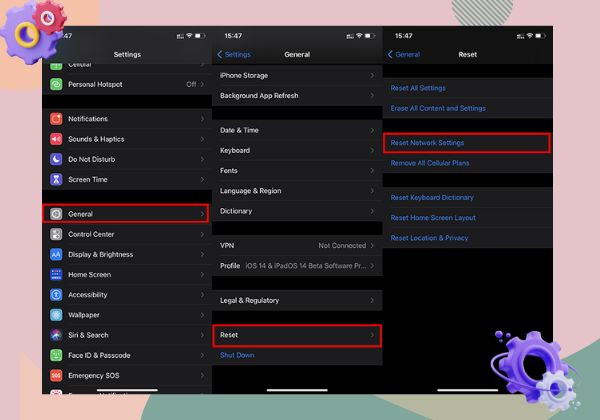The height and width of the screenshot is (420, 600).
Task: Expand Legal & Regulatory chevron
Action: [x=372, y=300]
